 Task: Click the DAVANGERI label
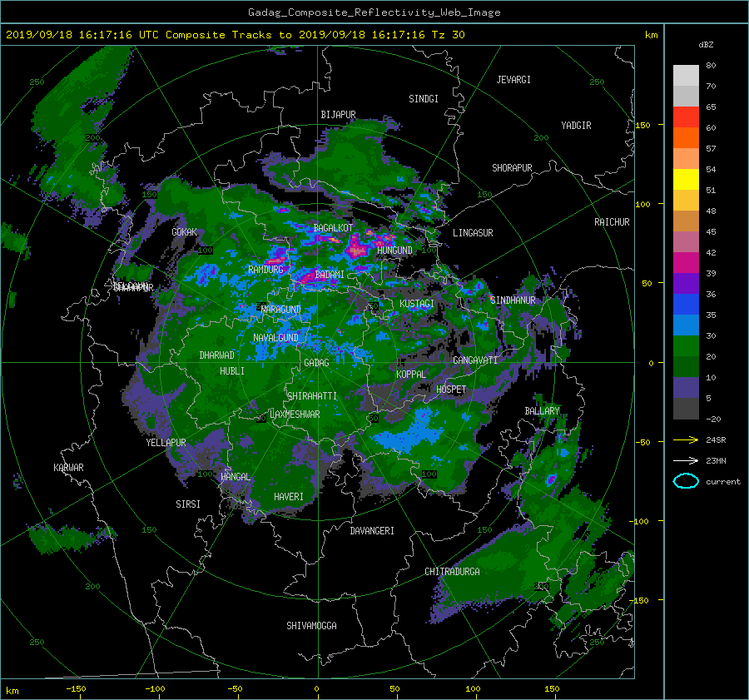[372, 531]
